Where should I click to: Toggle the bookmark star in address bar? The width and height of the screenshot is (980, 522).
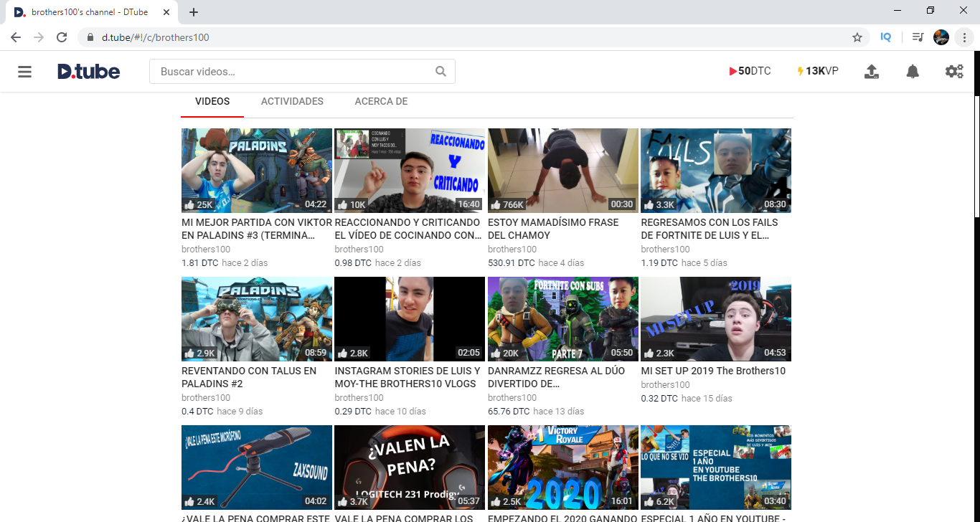tap(857, 37)
